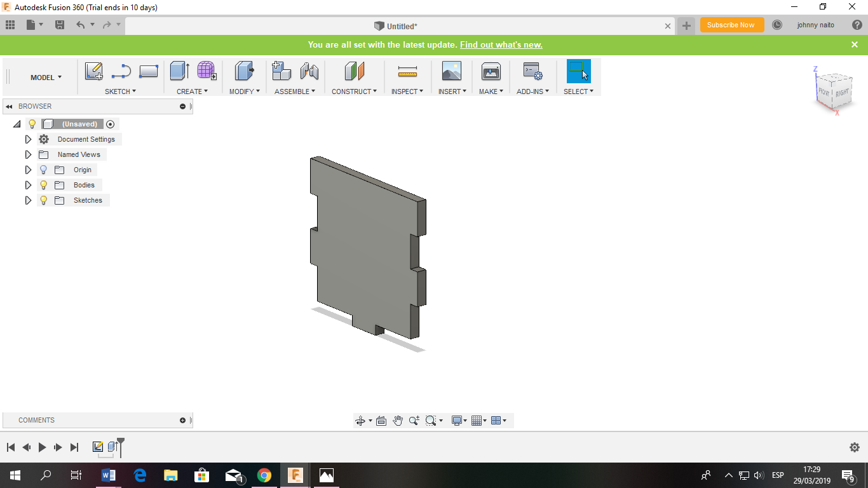Click the Window Select tool icon

coord(579,71)
